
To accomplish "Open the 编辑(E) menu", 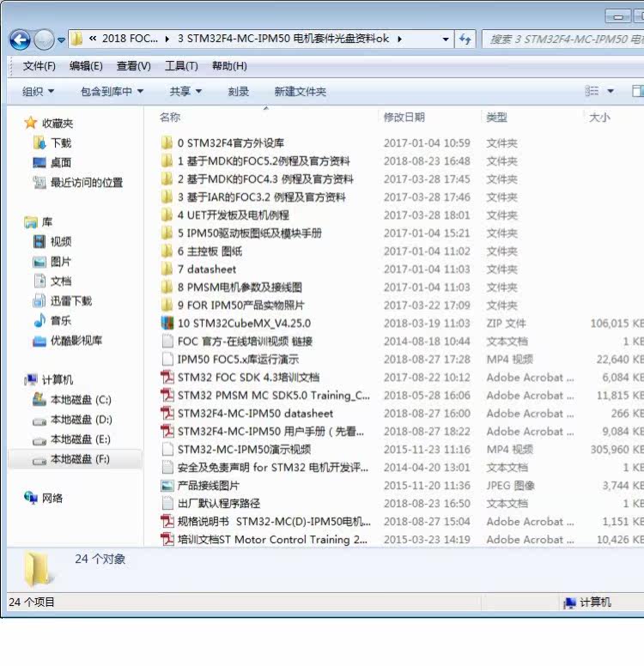I will click(x=86, y=66).
